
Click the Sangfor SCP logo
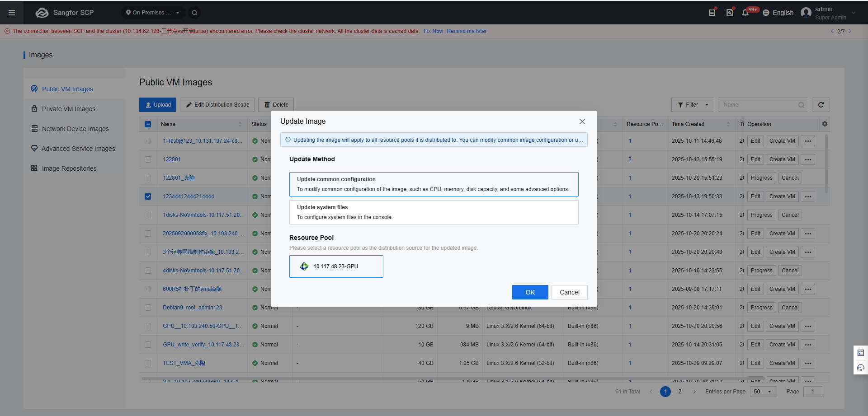pyautogui.click(x=64, y=13)
